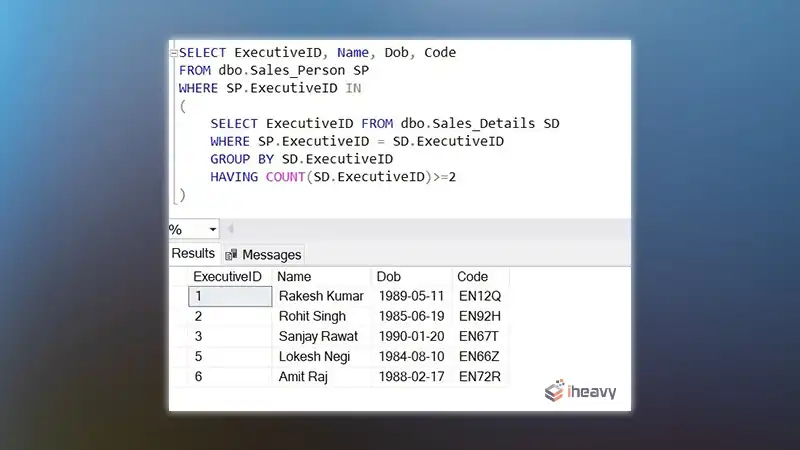Click the code EN12Q cell
Image resolution: width=800 pixels, height=450 pixels.
tap(480, 296)
